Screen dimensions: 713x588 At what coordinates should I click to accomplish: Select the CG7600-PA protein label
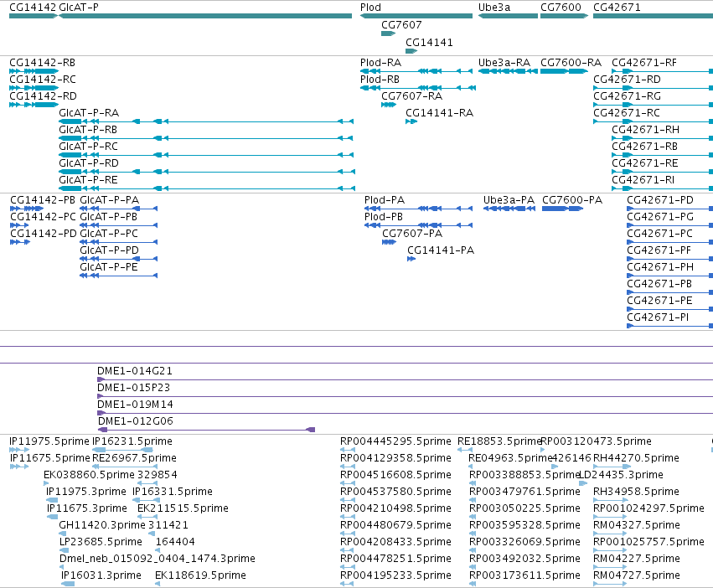pos(572,200)
